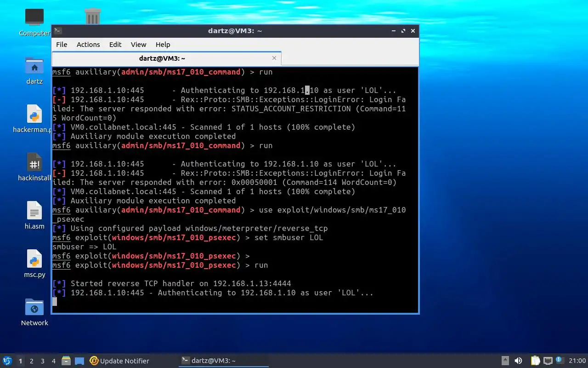Image resolution: width=588 pixels, height=368 pixels.
Task: Close the dartz@VM3 terminal tab
Action: (x=274, y=58)
